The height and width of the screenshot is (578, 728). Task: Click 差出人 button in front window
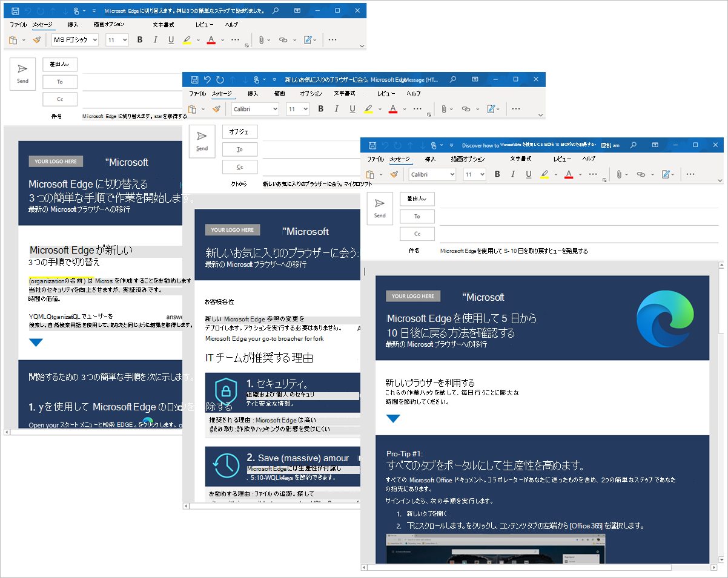pos(417,199)
